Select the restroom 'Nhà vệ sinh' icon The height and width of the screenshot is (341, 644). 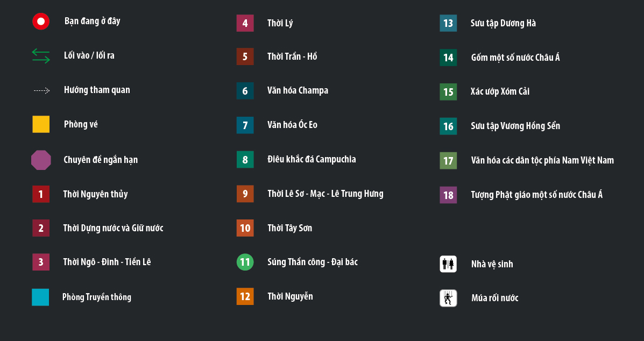click(448, 264)
